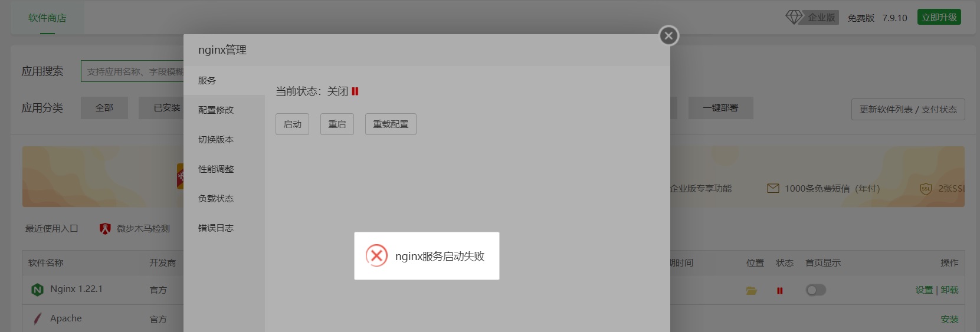
Task: Click the 微步木马检测 shield icon
Action: click(x=105, y=229)
